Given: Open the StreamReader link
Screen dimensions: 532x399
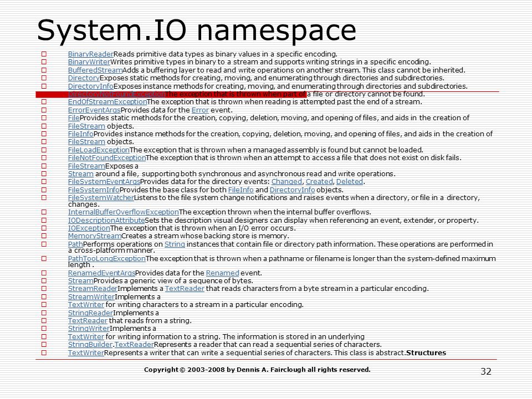Looking at the screenshot, I should [x=93, y=288].
